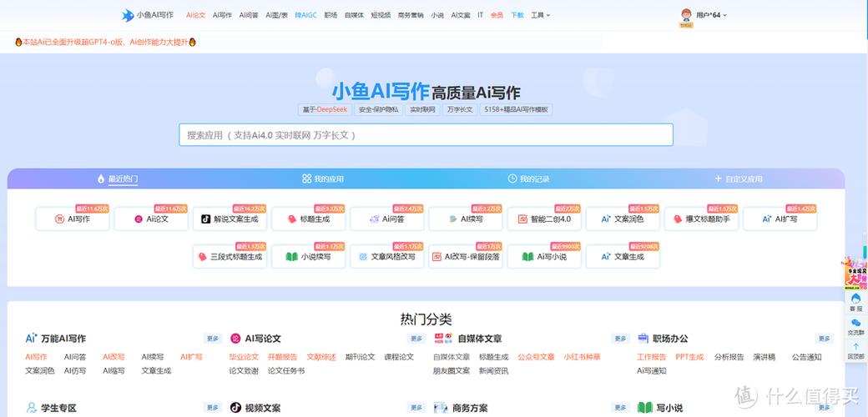Click the 搜索应用 search input field

click(x=426, y=135)
